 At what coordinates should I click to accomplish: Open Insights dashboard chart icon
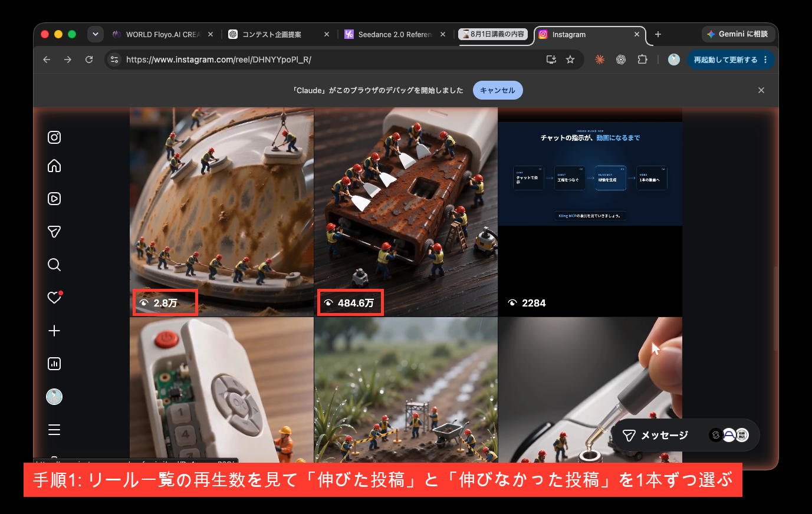pos(54,364)
